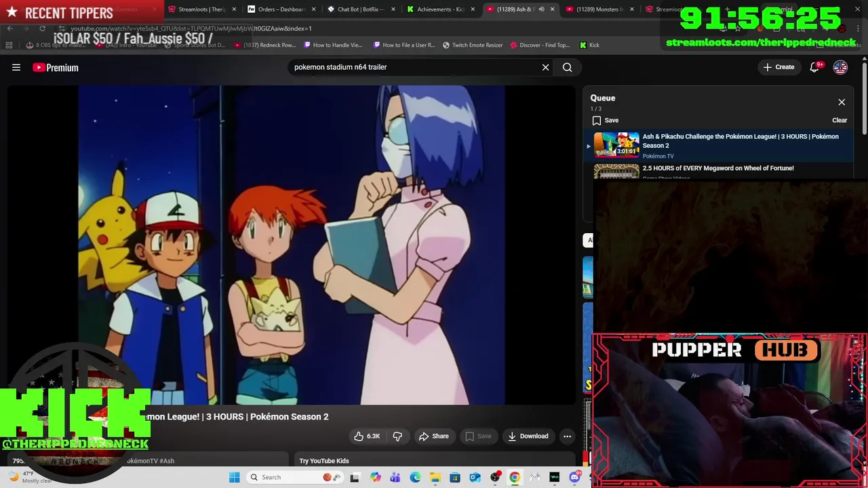Switch to Google Chrome in the taskbar

pyautogui.click(x=515, y=477)
